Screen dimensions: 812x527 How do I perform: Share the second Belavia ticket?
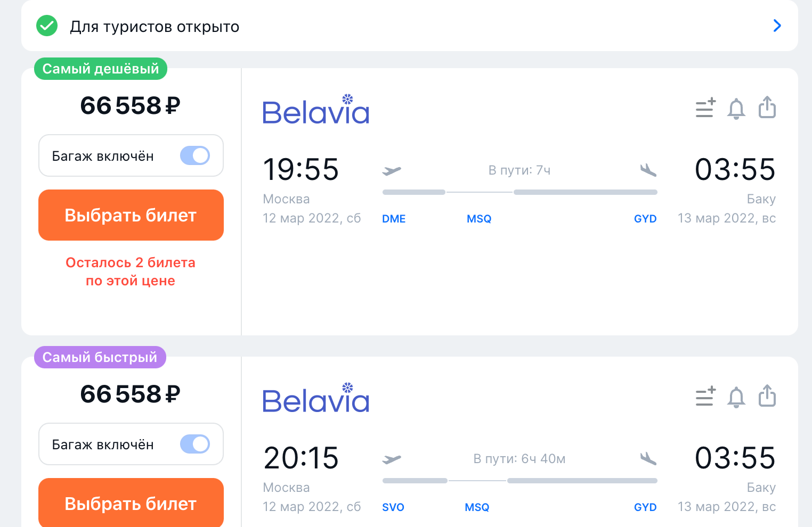[767, 396]
